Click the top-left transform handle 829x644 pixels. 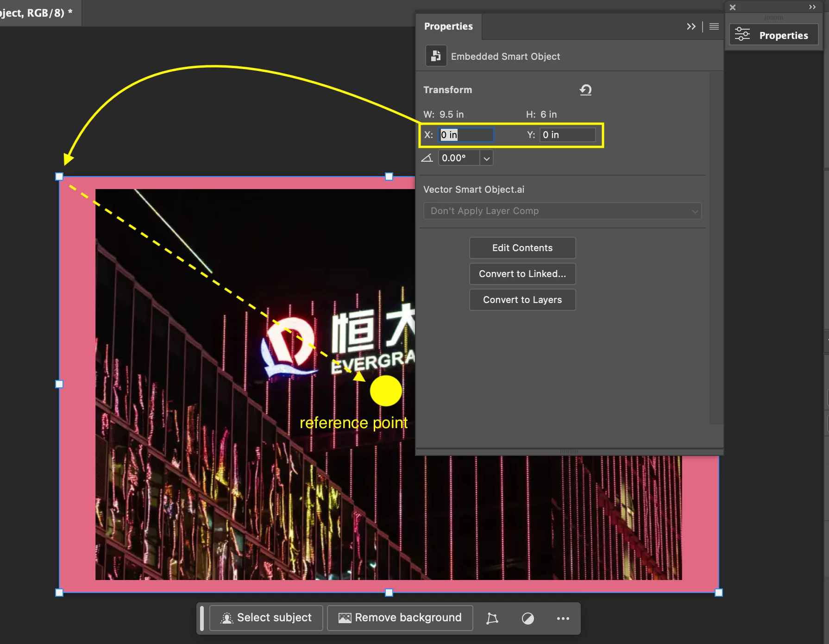tap(59, 177)
